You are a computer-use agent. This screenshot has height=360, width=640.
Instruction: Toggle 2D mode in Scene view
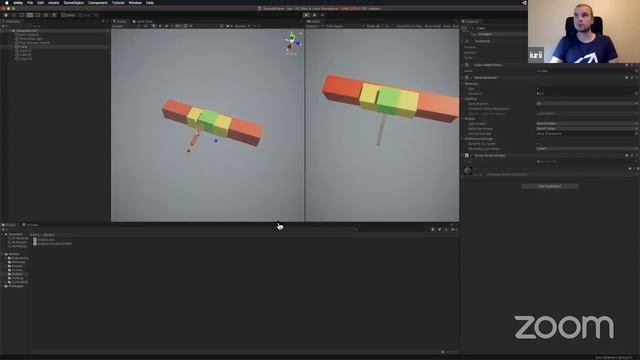pos(146,26)
